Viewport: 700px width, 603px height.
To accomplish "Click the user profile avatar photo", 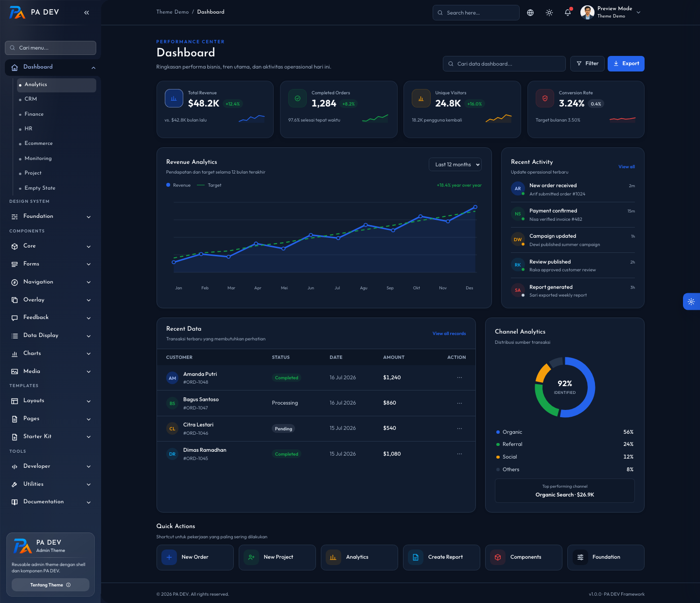I will (587, 12).
